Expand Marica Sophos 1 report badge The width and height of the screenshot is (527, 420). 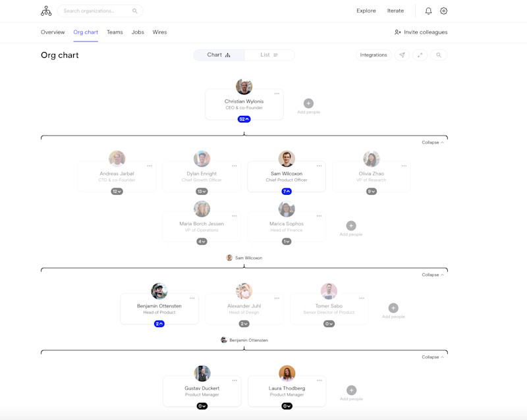coord(287,242)
